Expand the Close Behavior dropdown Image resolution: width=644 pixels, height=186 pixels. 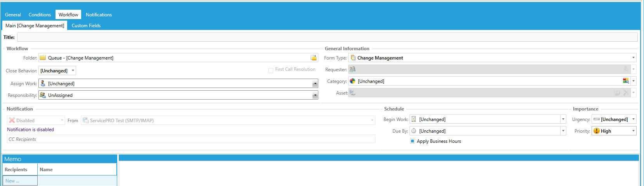click(x=73, y=70)
